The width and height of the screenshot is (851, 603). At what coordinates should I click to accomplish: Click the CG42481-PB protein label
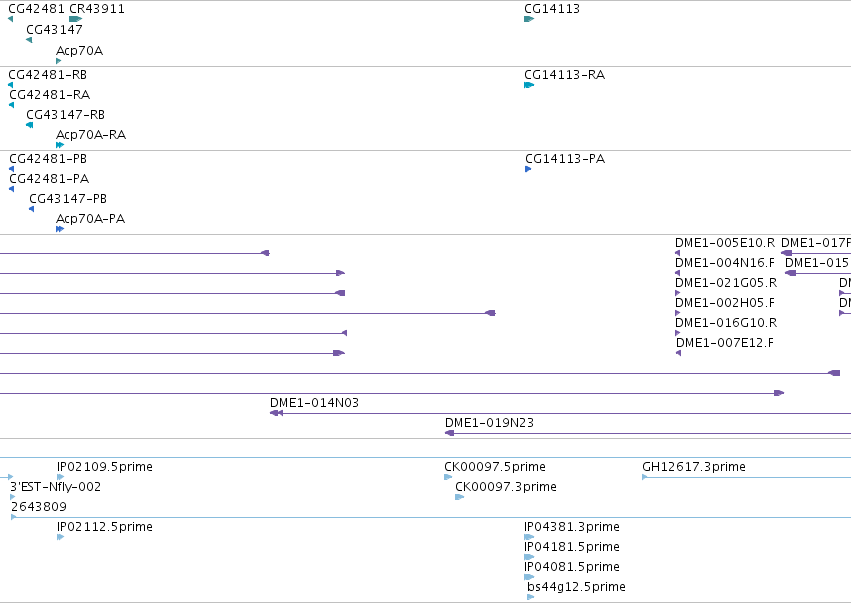pos(48,158)
